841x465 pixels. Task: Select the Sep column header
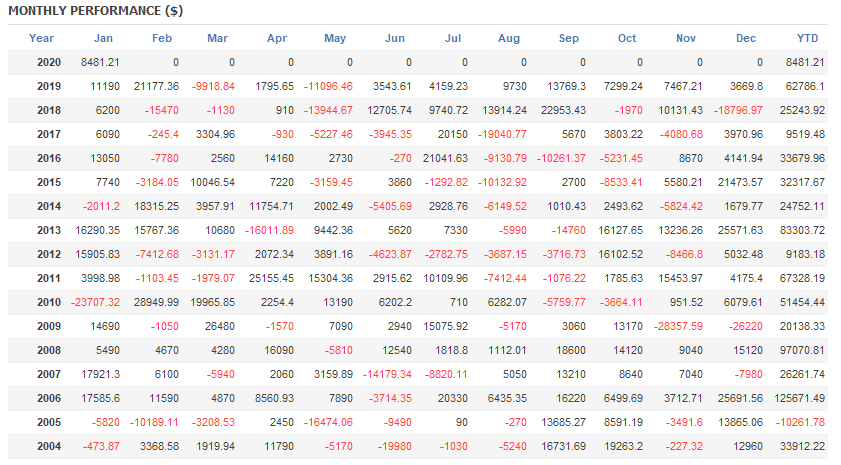coord(569,38)
